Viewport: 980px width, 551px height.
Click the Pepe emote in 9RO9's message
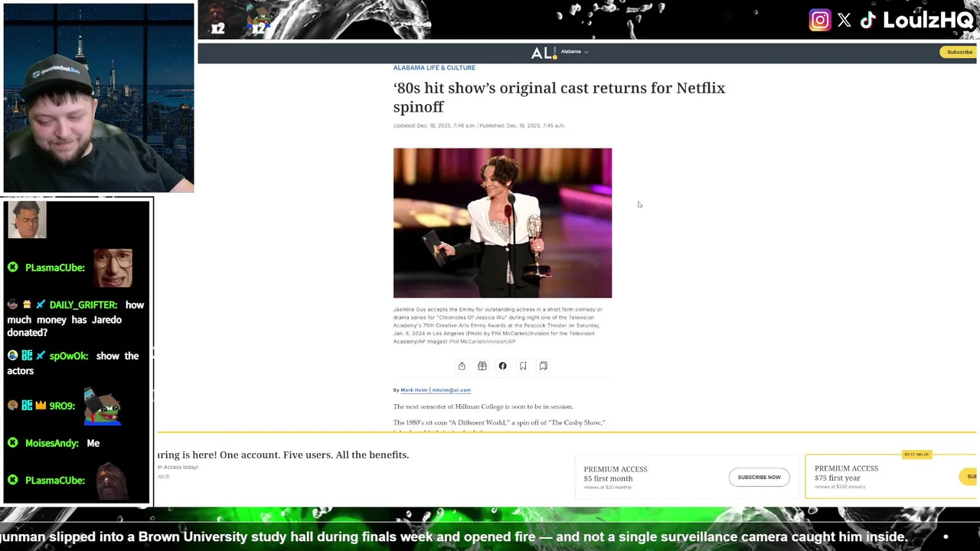coord(102,408)
